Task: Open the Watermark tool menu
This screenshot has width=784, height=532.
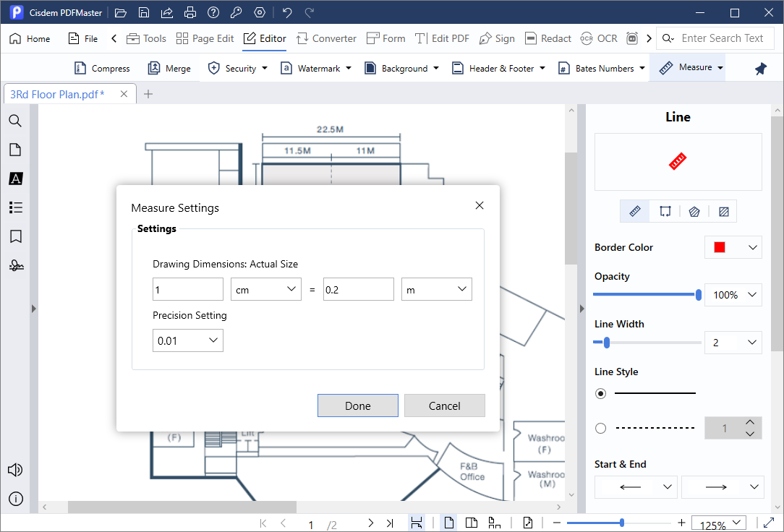Action: (x=316, y=69)
